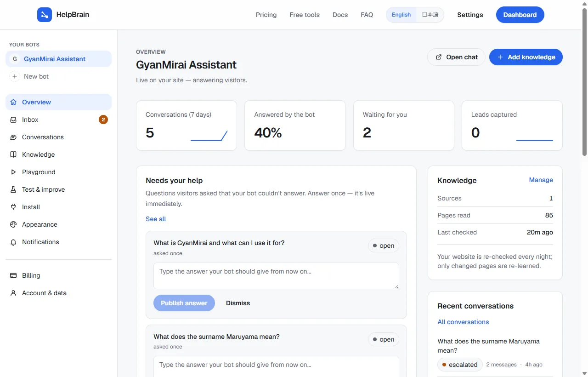
Task: Click the Conversations speech bubble icon
Action: pos(13,137)
